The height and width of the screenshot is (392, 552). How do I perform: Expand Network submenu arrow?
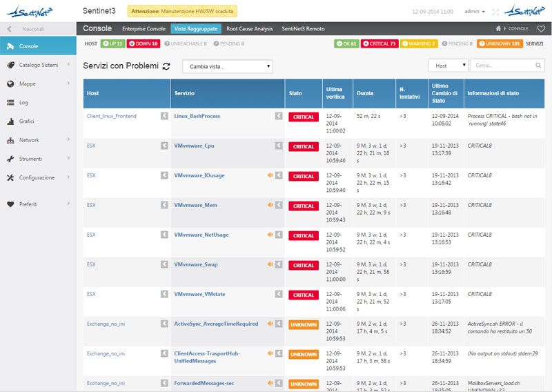point(68,139)
